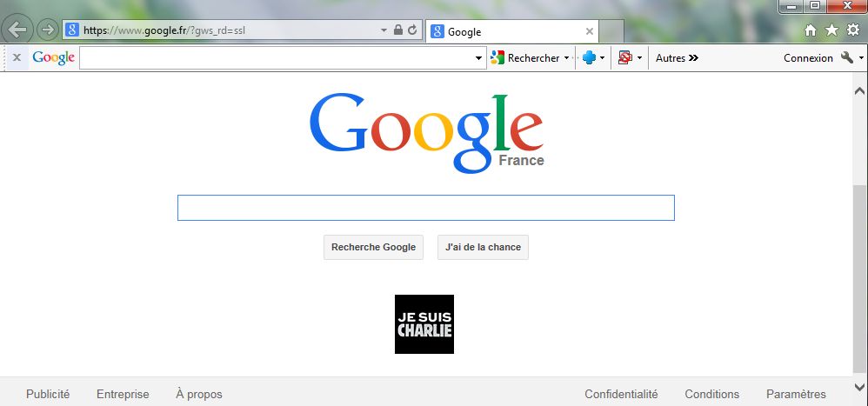The width and height of the screenshot is (868, 406).
Task: Select the Google browser tab
Action: click(x=512, y=31)
